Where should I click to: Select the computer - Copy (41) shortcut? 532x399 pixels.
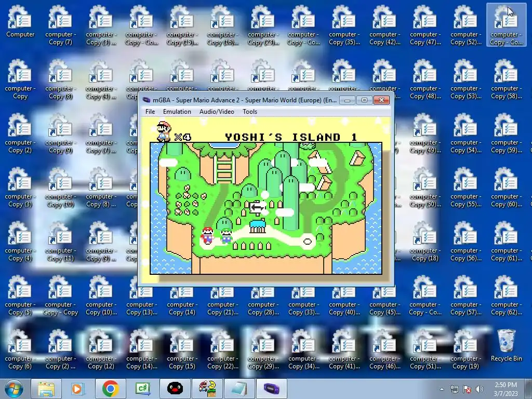[x=344, y=349]
